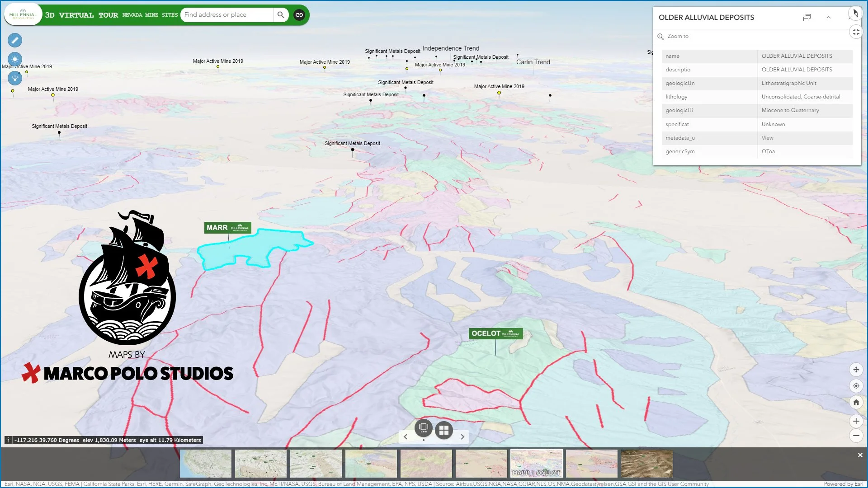Go to next slide arrow
Screen dimensions: 868x488
(x=462, y=437)
